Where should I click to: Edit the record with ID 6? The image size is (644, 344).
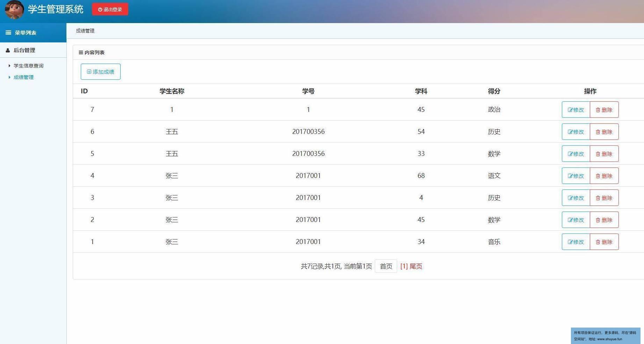[576, 132]
